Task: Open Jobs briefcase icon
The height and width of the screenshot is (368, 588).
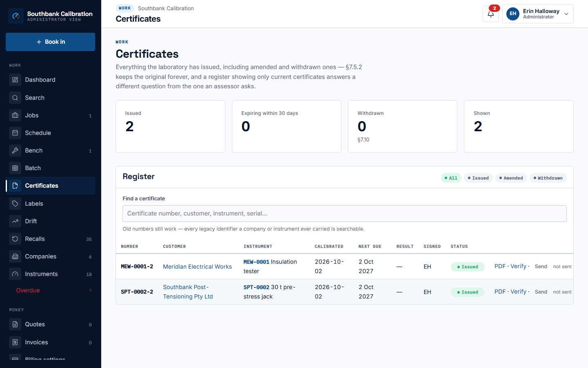Action: [15, 115]
